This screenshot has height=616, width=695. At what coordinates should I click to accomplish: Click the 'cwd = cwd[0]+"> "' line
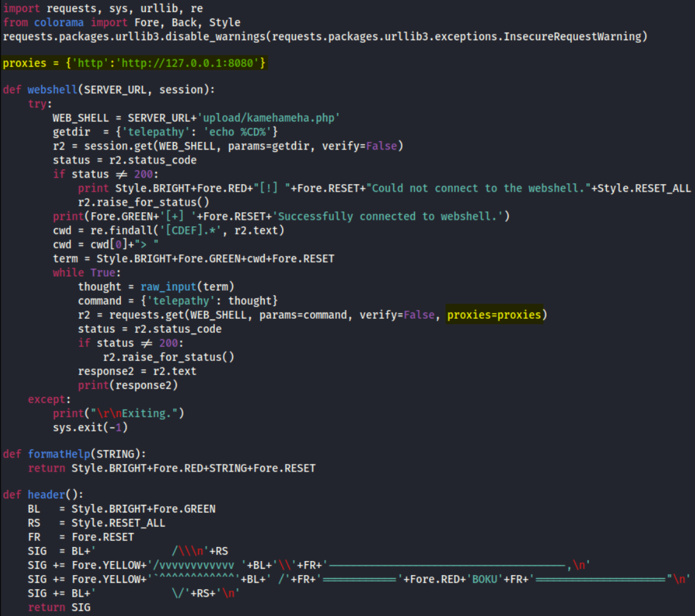point(105,245)
